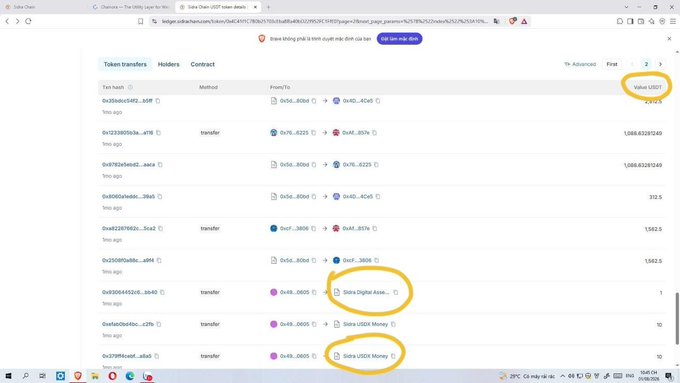
Task: Copy transaction hash ending a9f4
Action: pos(159,260)
